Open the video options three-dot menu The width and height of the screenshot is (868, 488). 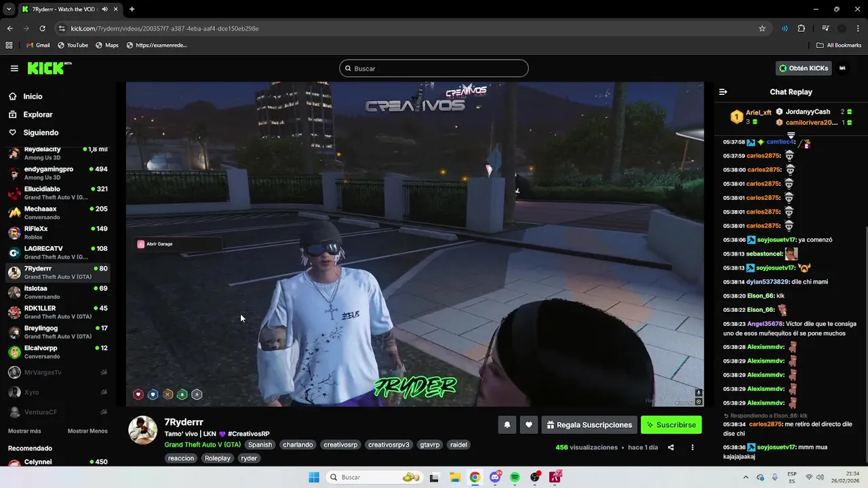coord(692,447)
